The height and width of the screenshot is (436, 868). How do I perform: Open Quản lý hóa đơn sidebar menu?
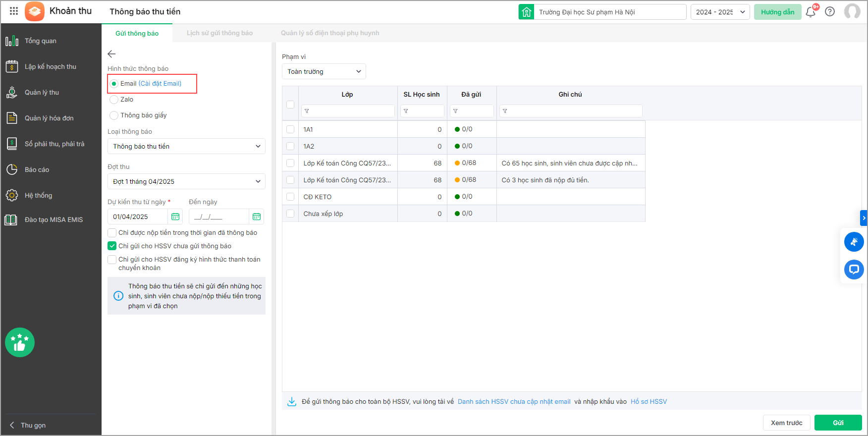pyautogui.click(x=49, y=118)
